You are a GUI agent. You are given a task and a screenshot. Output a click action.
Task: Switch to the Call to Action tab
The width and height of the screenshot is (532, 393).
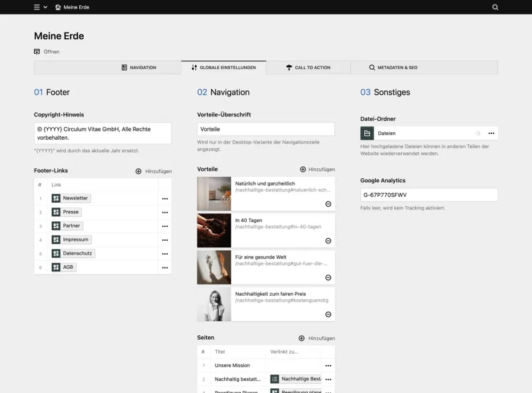(309, 67)
